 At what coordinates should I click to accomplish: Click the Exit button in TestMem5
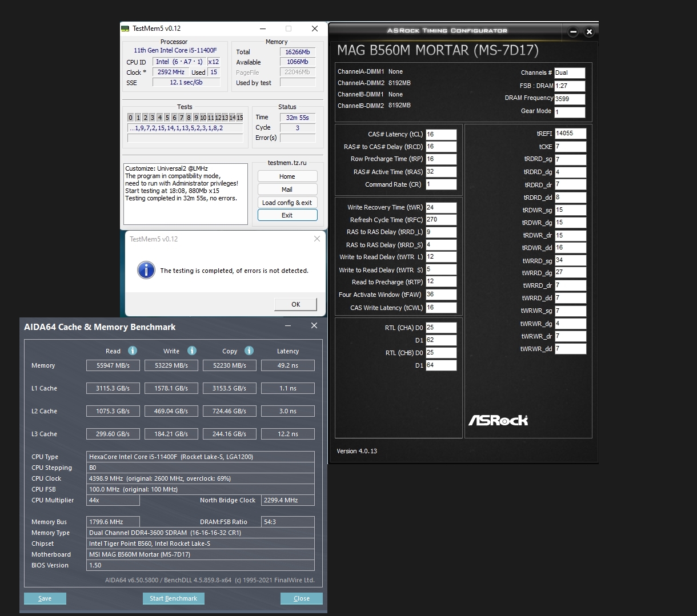click(287, 215)
